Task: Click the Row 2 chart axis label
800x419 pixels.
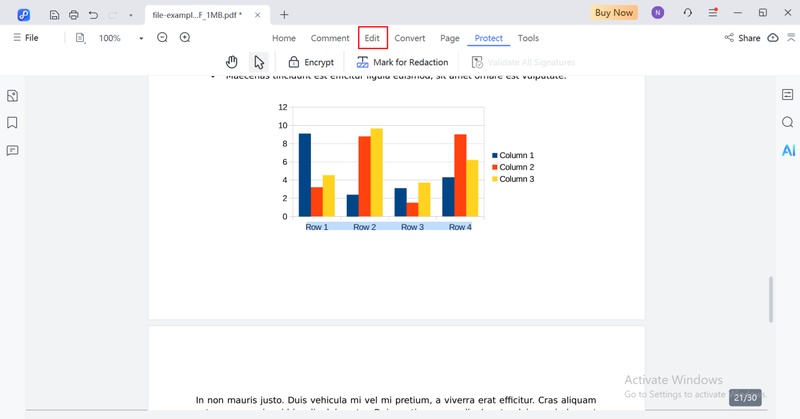Action: 364,227
